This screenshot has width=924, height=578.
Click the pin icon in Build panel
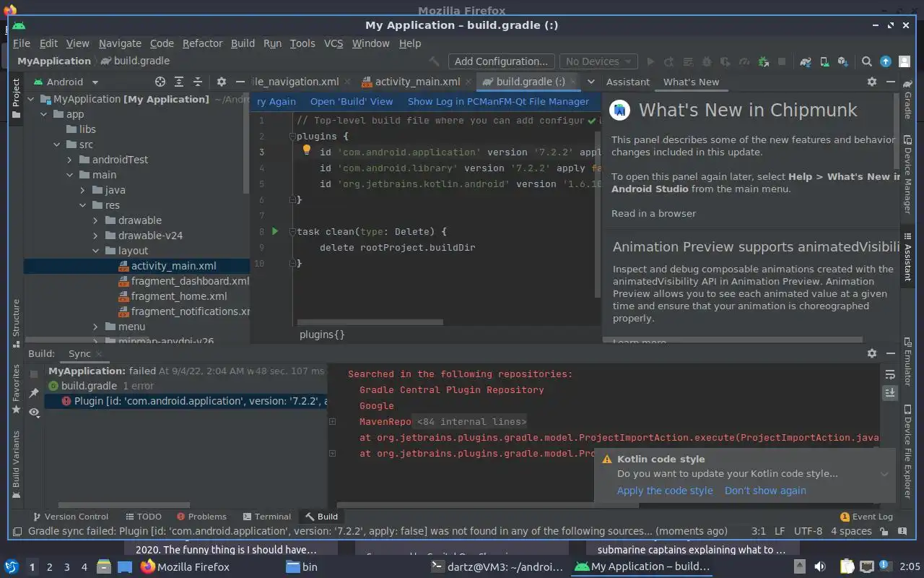34,392
